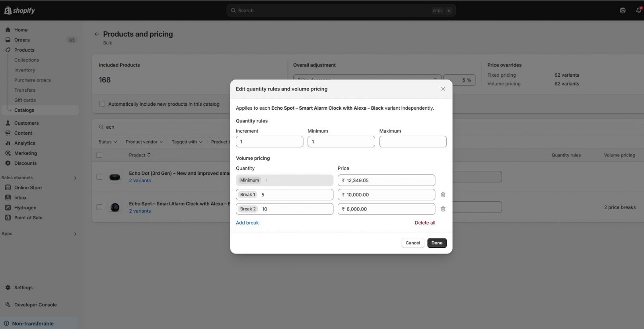The height and width of the screenshot is (329, 644).
Task: Click the Maximum quantity input field
Action: click(x=412, y=142)
